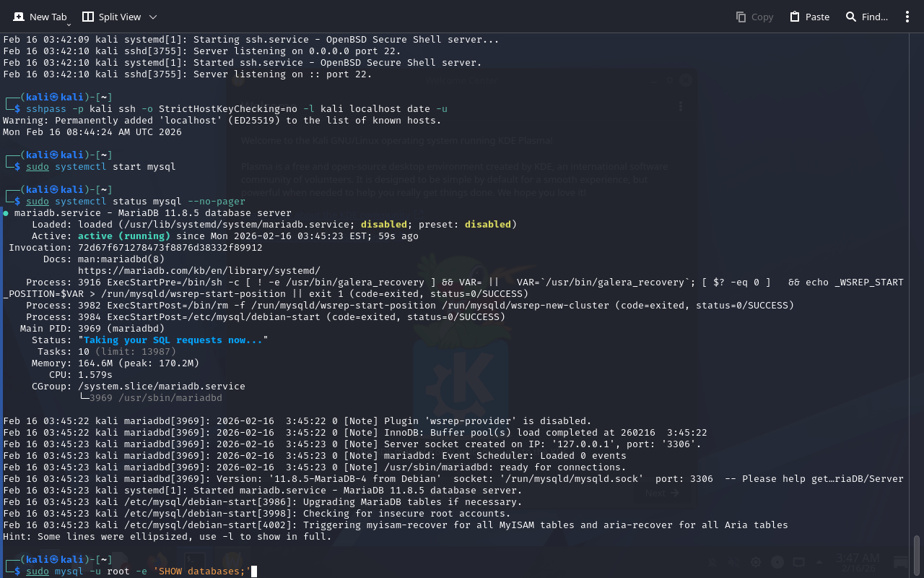The height and width of the screenshot is (578, 924).
Task: Expand the Split View chevron menu
Action: (152, 17)
